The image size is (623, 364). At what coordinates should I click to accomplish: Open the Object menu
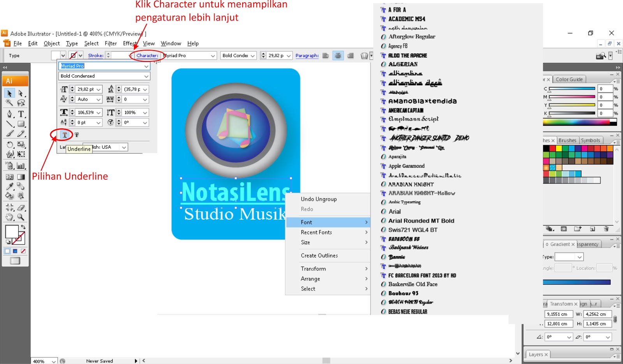[52, 44]
